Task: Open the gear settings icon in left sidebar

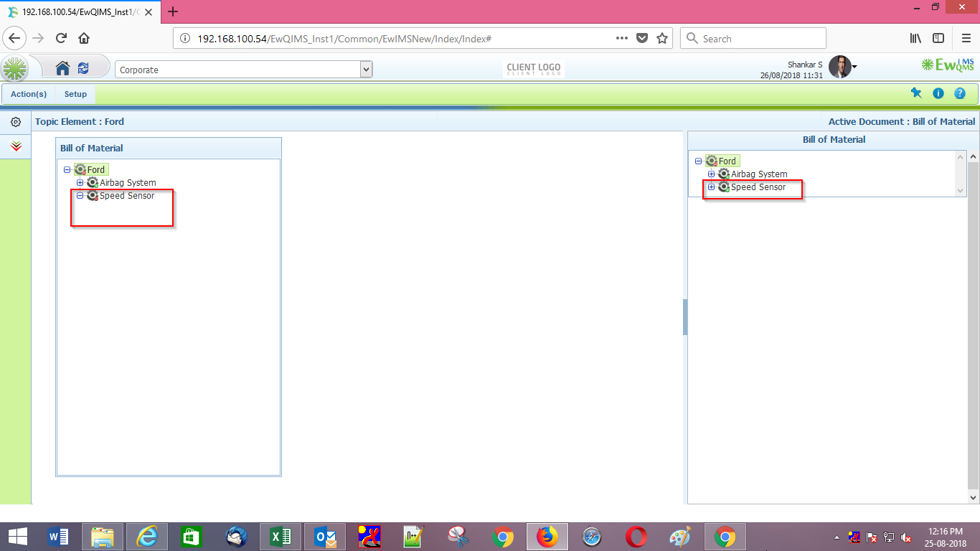Action: (x=16, y=122)
